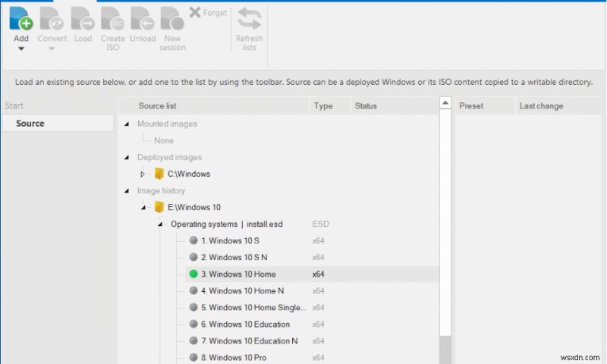The height and width of the screenshot is (364, 607).
Task: Select Operating systems | install.esd row
Action: click(x=226, y=224)
